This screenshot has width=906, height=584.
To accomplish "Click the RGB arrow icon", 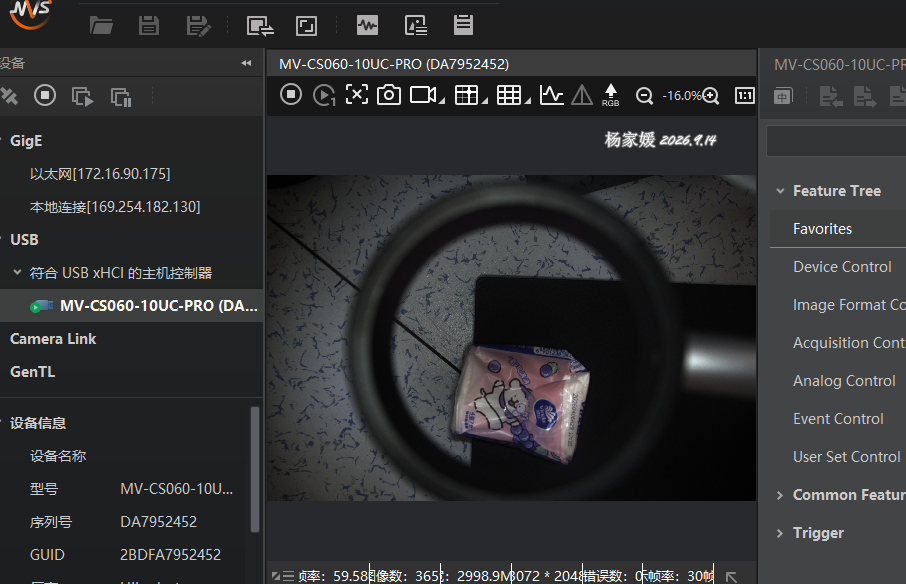I will [x=610, y=95].
